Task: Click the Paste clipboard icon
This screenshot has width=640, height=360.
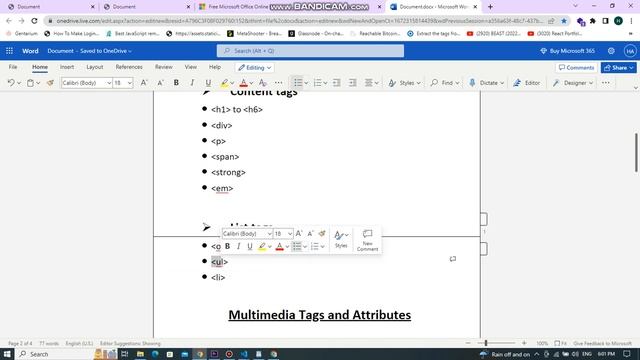Action: click(x=30, y=83)
